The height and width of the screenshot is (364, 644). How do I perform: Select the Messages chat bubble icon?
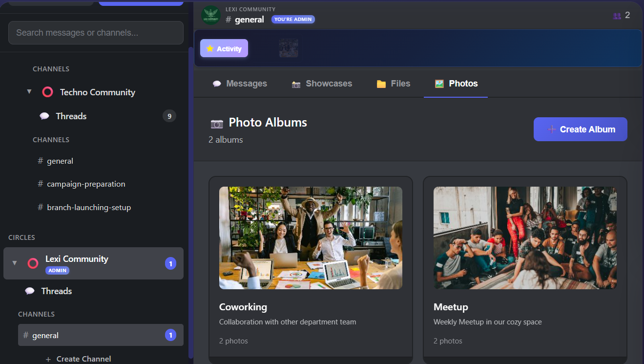pos(217,83)
